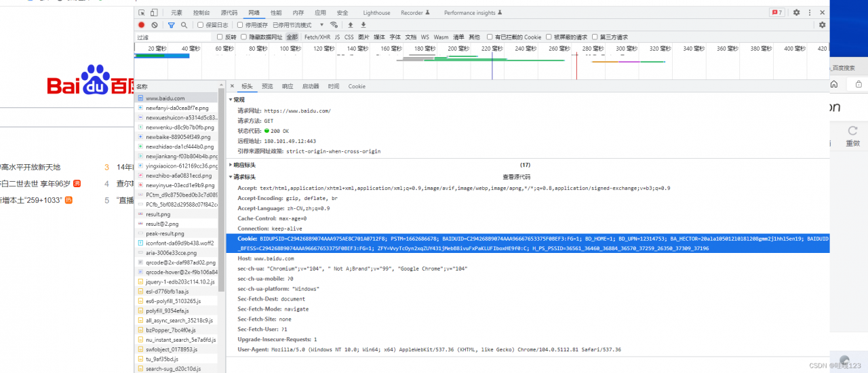Check the 被屏蔽的请求 checkbox

pyautogui.click(x=549, y=37)
